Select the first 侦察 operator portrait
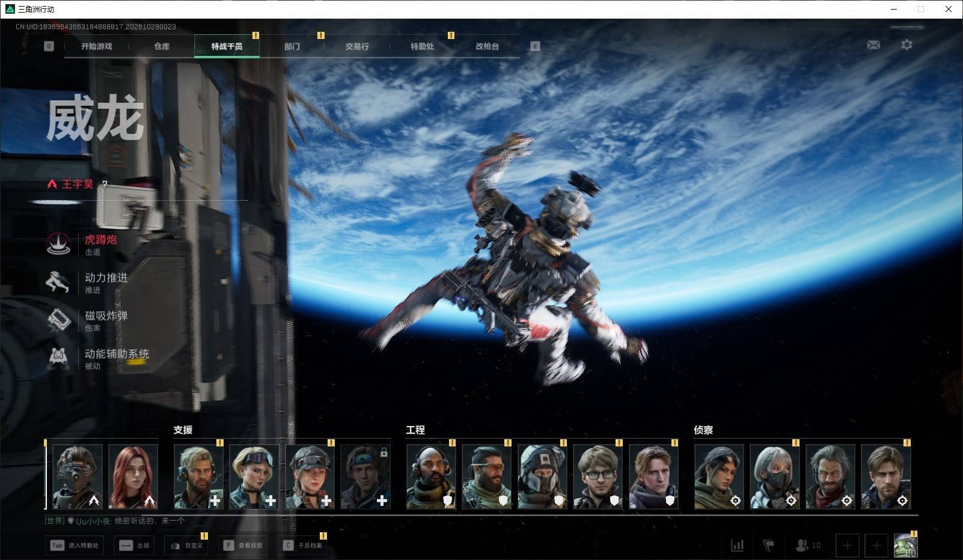This screenshot has width=963, height=560. click(720, 477)
